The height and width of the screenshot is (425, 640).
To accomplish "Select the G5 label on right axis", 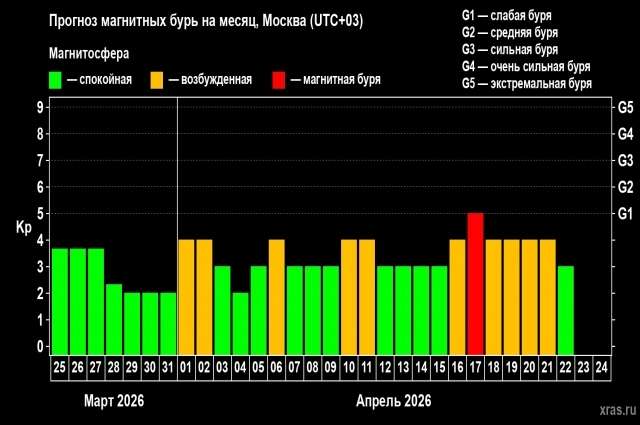I will (627, 107).
